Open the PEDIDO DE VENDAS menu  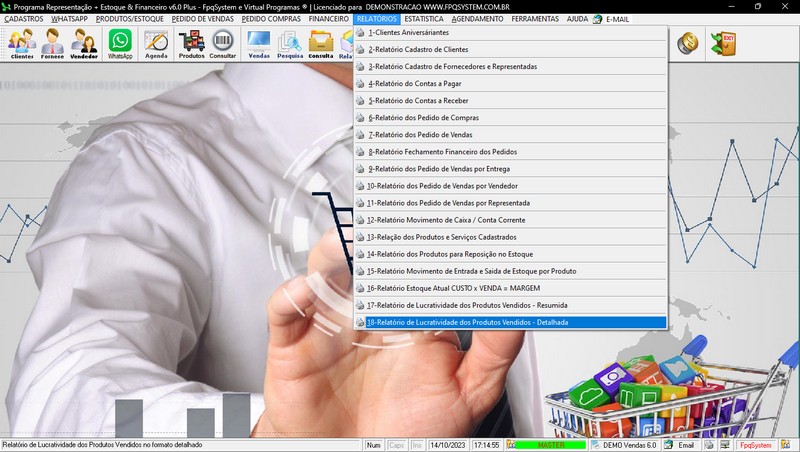tap(203, 19)
